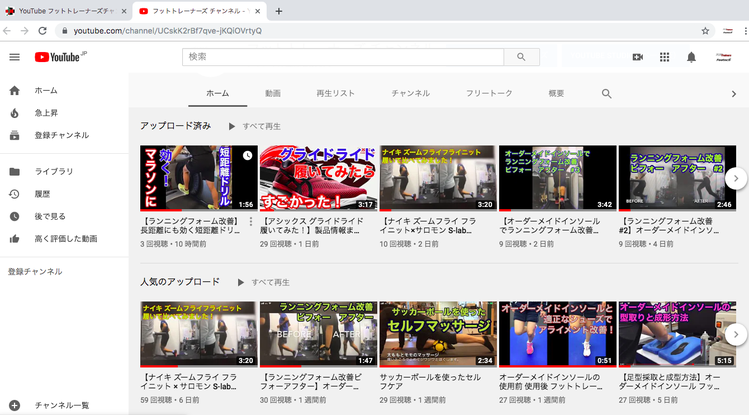Open the アップロード済み section heading
The width and height of the screenshot is (749, 415).
pos(175,126)
